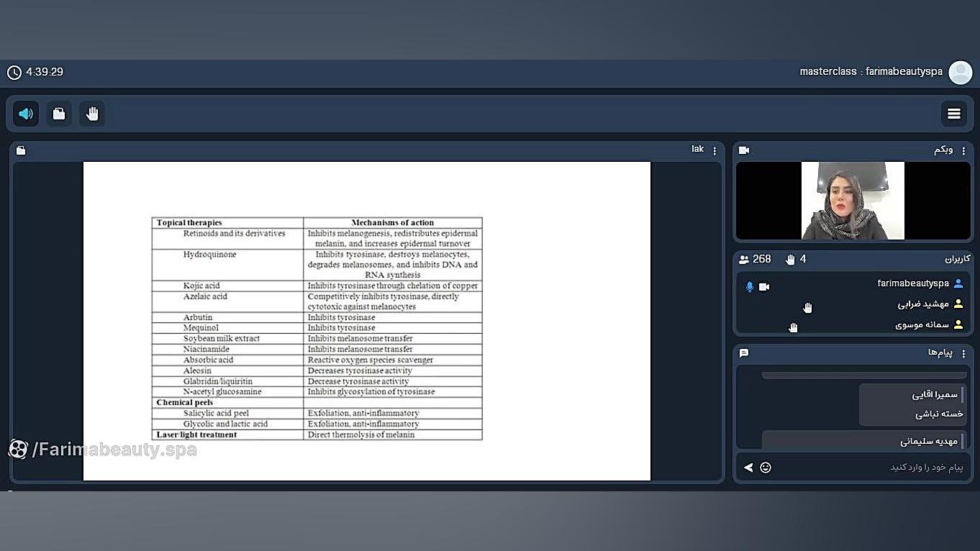
Task: Open the hamburger main menu
Action: point(954,114)
